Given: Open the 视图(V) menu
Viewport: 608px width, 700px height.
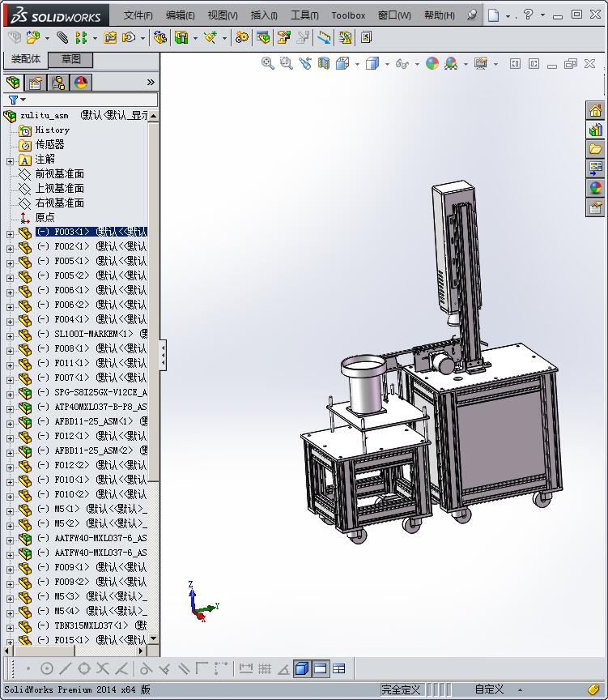Looking at the screenshot, I should (x=223, y=15).
